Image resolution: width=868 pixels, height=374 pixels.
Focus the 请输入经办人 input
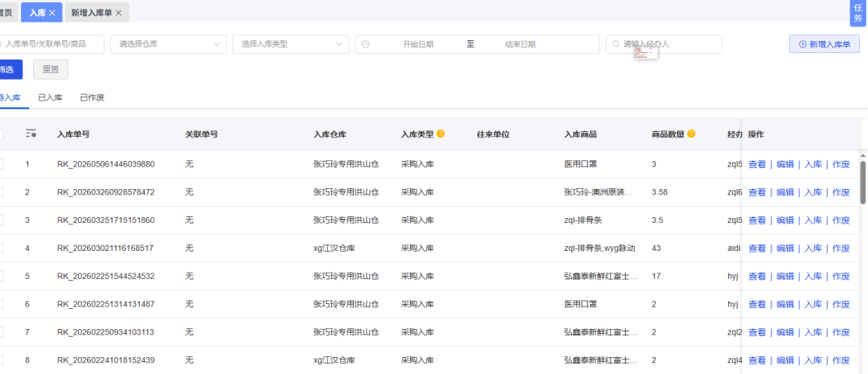click(665, 44)
